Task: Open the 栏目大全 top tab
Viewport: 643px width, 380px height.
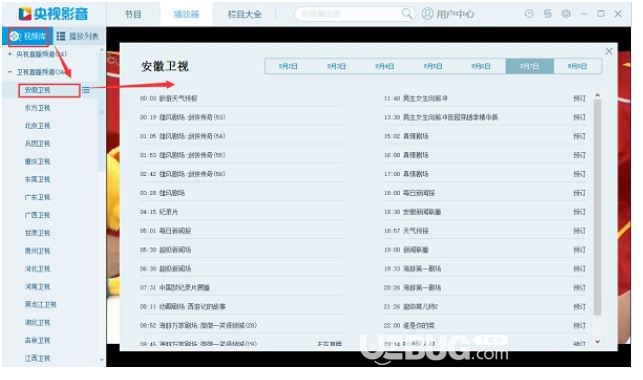Action: point(244,14)
